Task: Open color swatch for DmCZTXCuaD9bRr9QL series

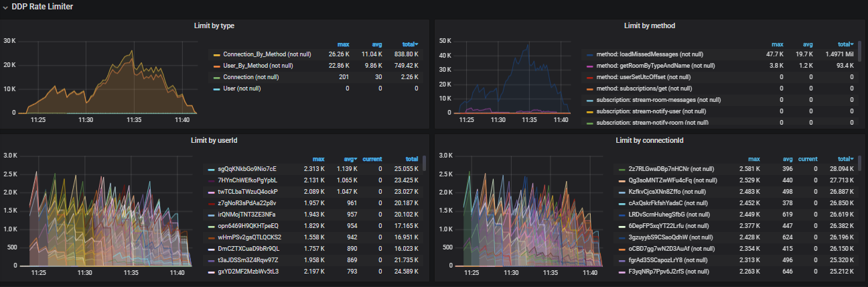Action: click(212, 248)
